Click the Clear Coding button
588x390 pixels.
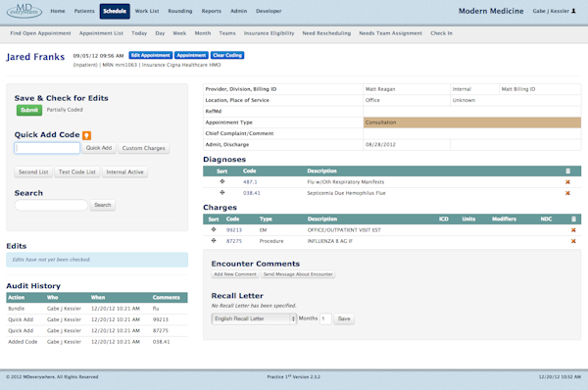tap(227, 56)
